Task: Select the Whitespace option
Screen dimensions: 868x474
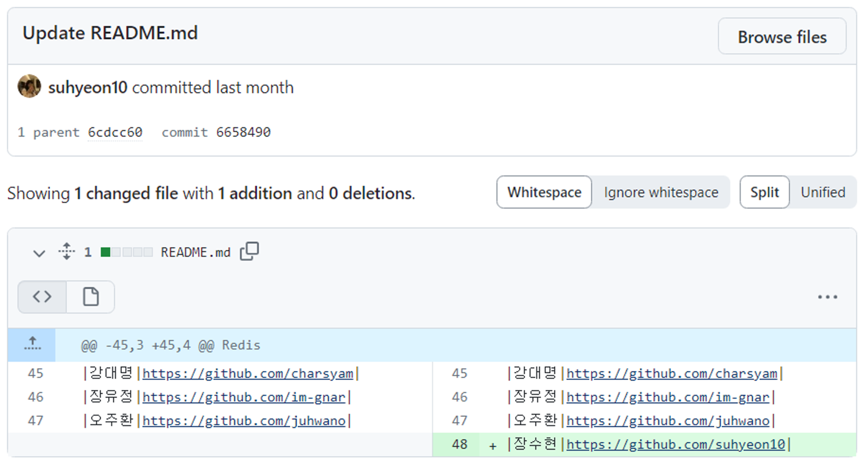Action: (544, 192)
